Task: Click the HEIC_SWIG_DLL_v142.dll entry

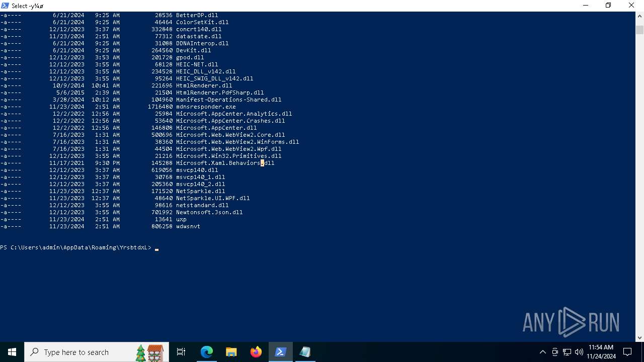Action: (x=214, y=78)
